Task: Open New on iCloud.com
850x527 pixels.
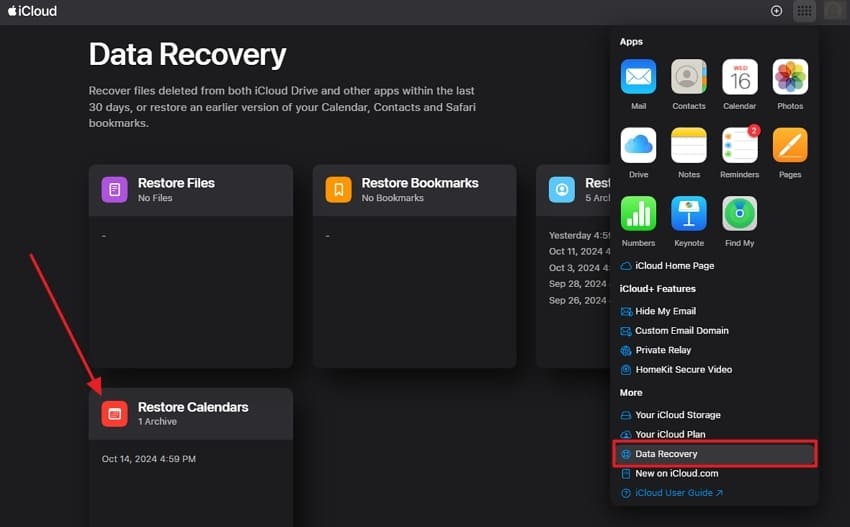Action: coord(669,473)
